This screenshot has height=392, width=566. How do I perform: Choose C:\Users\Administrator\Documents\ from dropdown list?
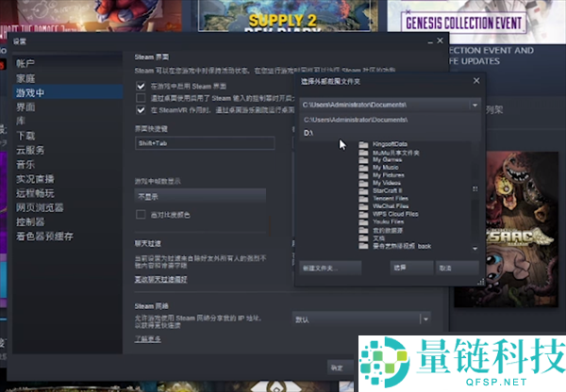[390, 120]
